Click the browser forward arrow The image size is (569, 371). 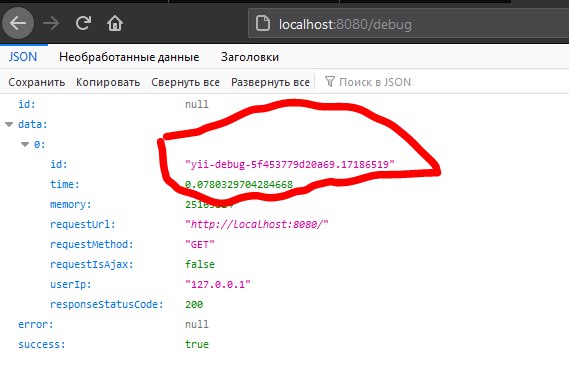tap(51, 24)
